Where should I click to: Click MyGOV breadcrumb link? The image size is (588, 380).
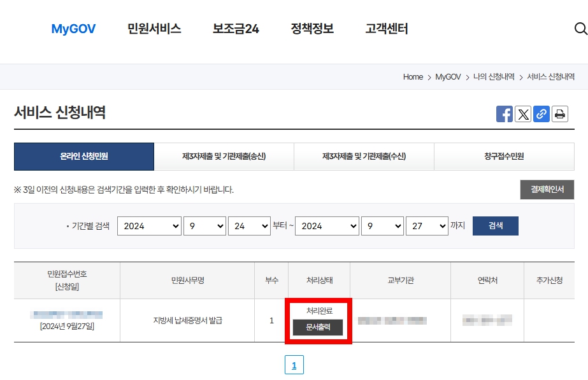pos(448,77)
